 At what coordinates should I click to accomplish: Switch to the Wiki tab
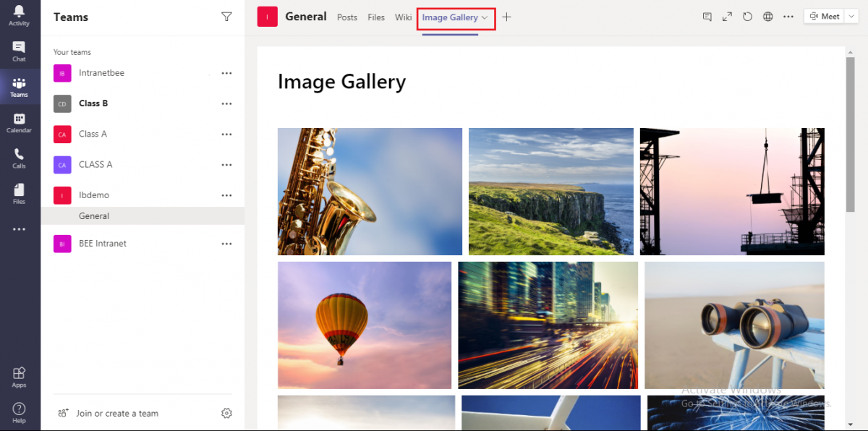(403, 17)
